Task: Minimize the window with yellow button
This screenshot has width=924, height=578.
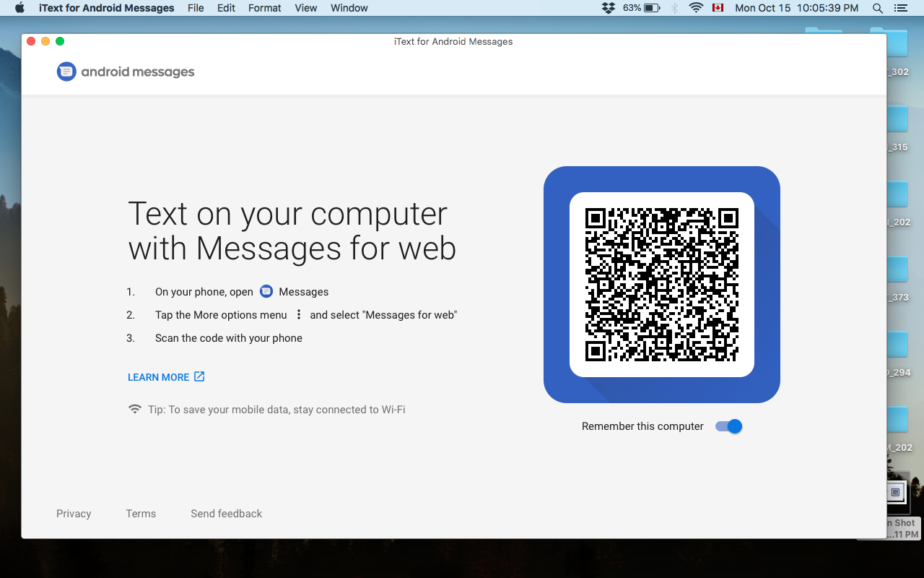Action: pos(45,41)
